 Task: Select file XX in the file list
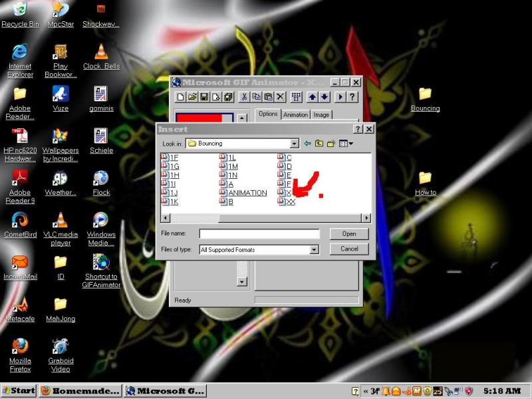(x=287, y=201)
